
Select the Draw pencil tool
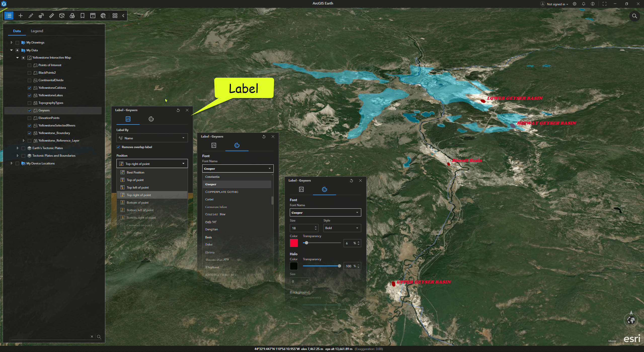(31, 16)
